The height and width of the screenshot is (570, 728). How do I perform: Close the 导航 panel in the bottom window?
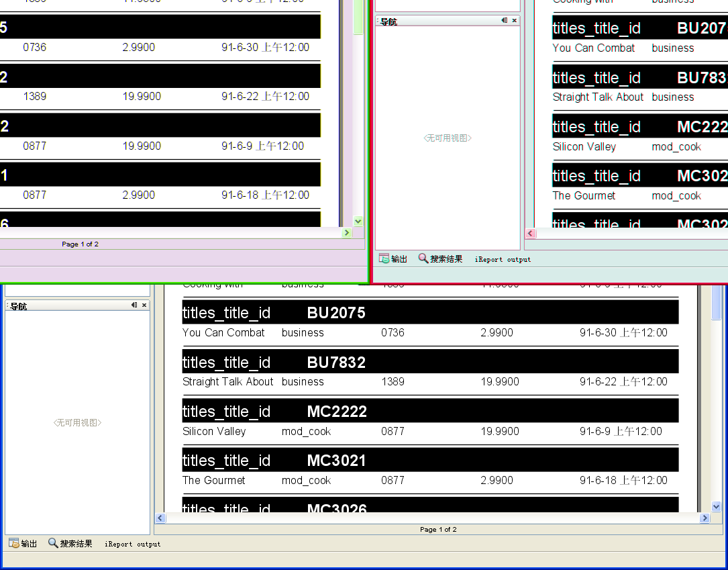click(144, 305)
